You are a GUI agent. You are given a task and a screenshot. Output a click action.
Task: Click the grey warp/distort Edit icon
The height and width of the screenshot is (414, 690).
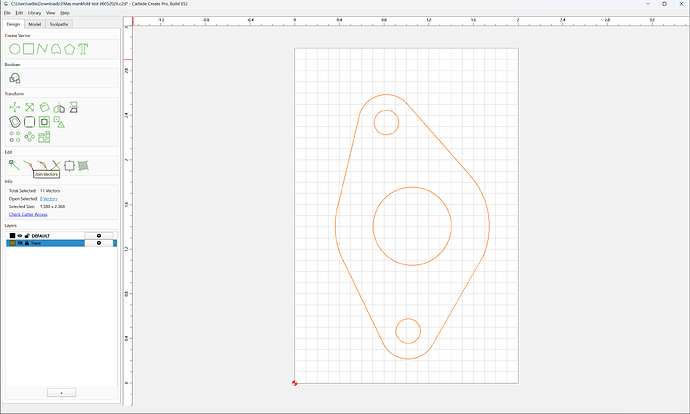[83, 165]
